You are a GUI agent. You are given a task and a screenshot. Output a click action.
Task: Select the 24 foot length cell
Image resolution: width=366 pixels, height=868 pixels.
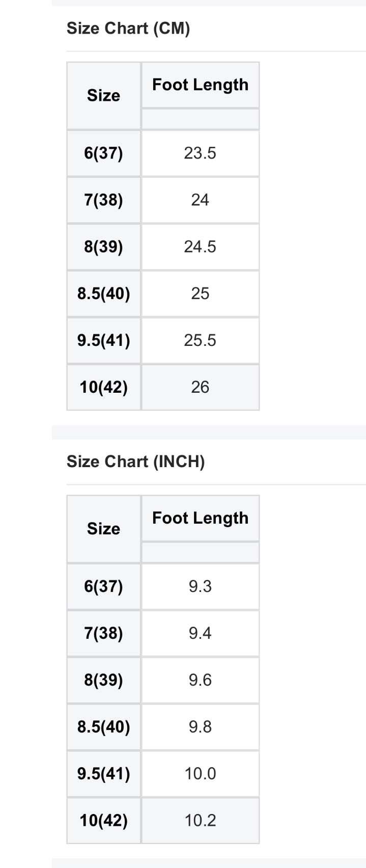[x=200, y=200]
